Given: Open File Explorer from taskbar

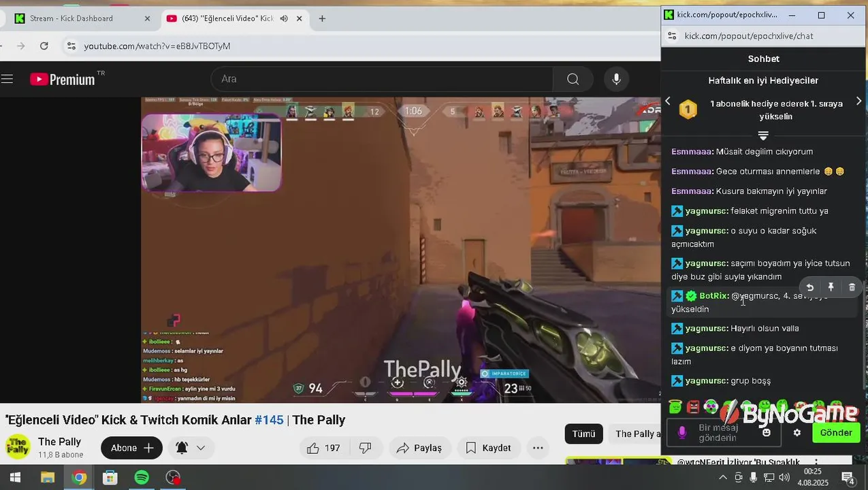Looking at the screenshot, I should [47, 478].
